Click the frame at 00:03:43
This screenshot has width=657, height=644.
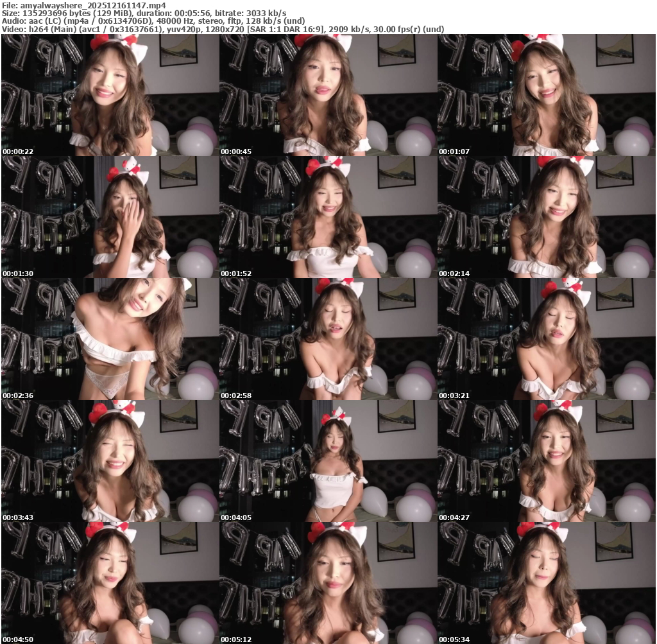(110, 461)
